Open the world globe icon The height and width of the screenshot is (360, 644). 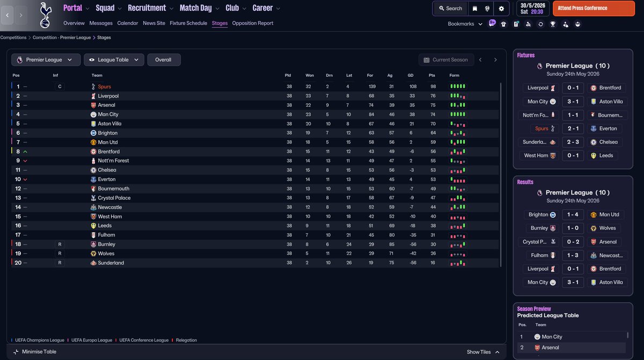(487, 9)
